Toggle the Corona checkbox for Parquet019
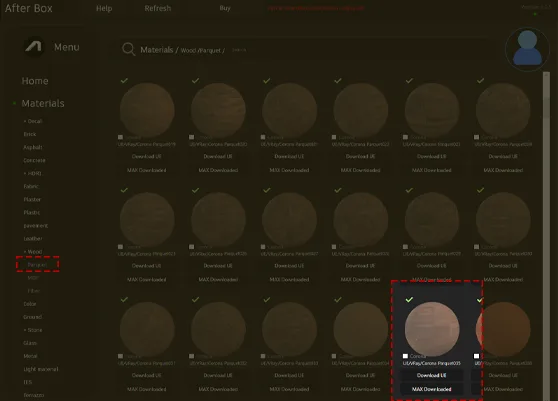Image resolution: width=558 pixels, height=401 pixels. 120,137
